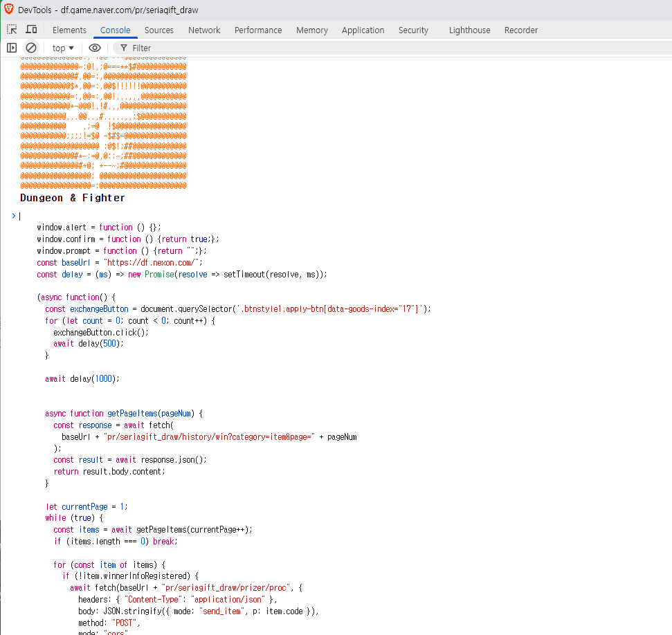Viewport: 672px width, 635px height.
Task: Switch to the Recorder tab
Action: tap(521, 30)
